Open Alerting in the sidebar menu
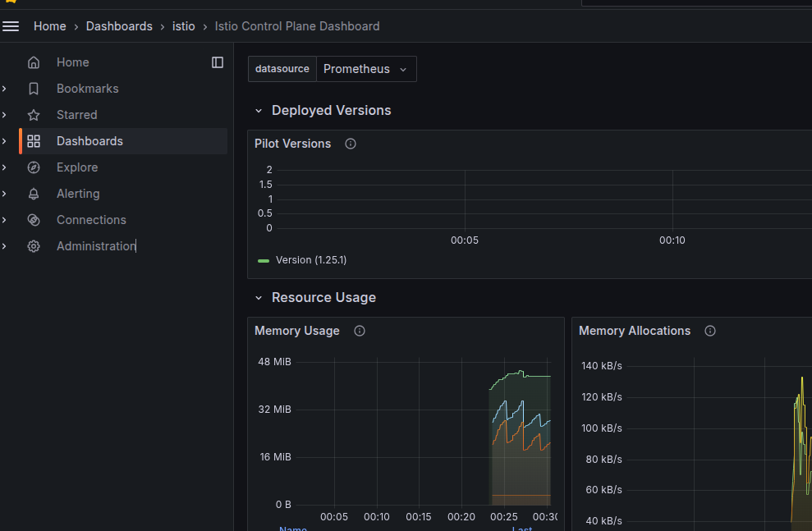The height and width of the screenshot is (531, 812). 78,194
